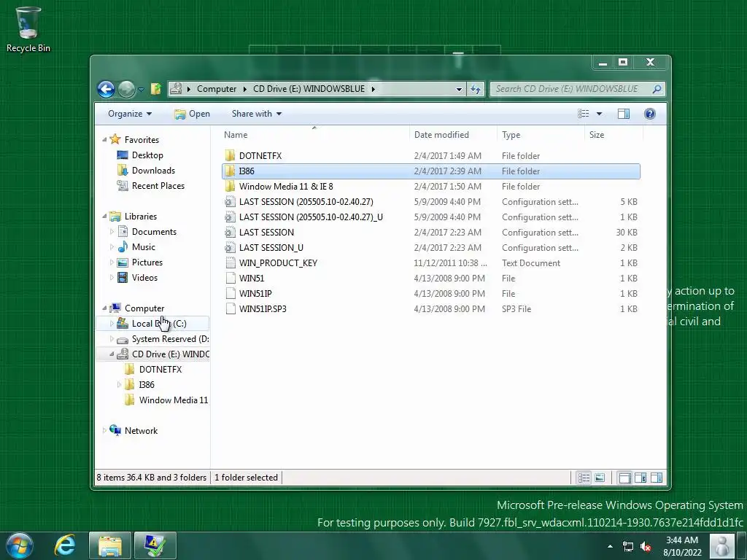Click the Open toolbar button
The height and width of the screenshot is (560, 747).
[193, 114]
